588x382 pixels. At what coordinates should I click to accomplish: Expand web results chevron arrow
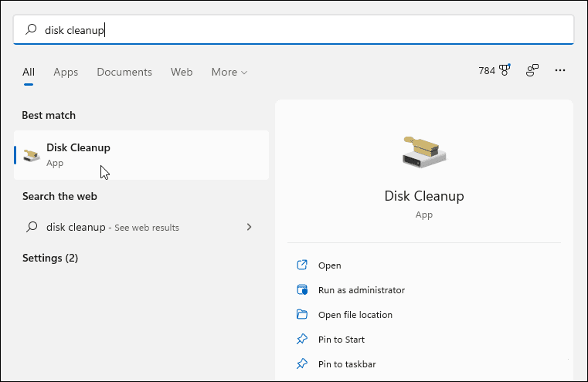[249, 228]
